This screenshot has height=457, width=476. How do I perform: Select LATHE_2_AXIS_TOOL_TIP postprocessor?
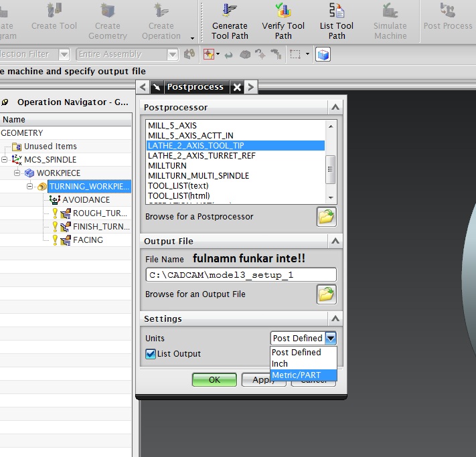point(236,145)
